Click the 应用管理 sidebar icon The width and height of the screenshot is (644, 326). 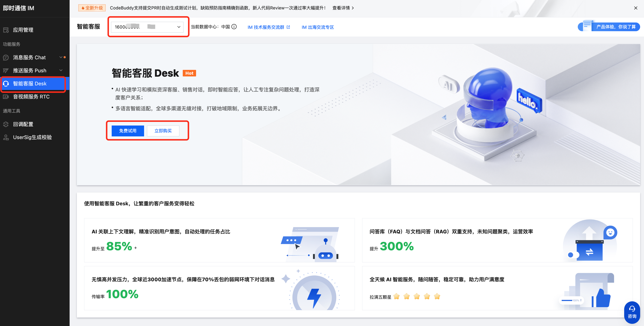tap(6, 30)
